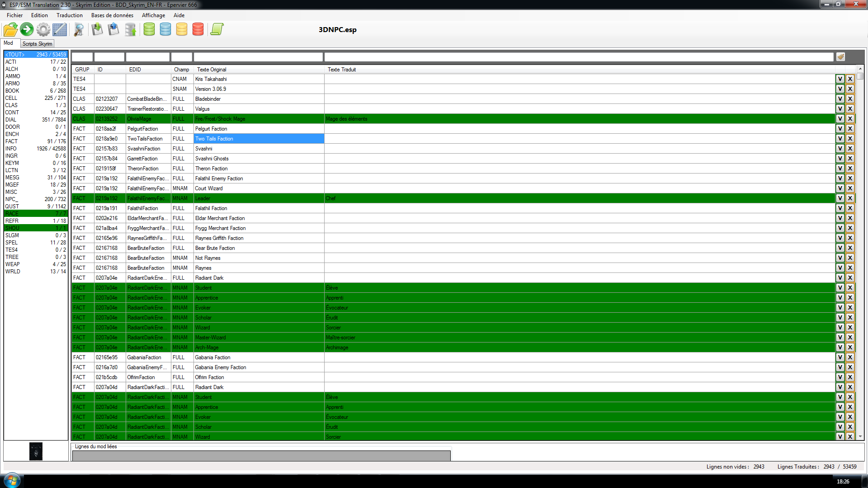Open the Affichage menu
This screenshot has width=868, height=488.
point(153,15)
